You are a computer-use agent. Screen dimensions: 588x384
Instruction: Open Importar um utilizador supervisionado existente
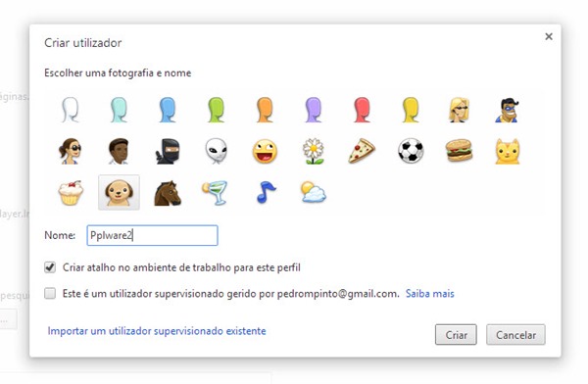157,331
